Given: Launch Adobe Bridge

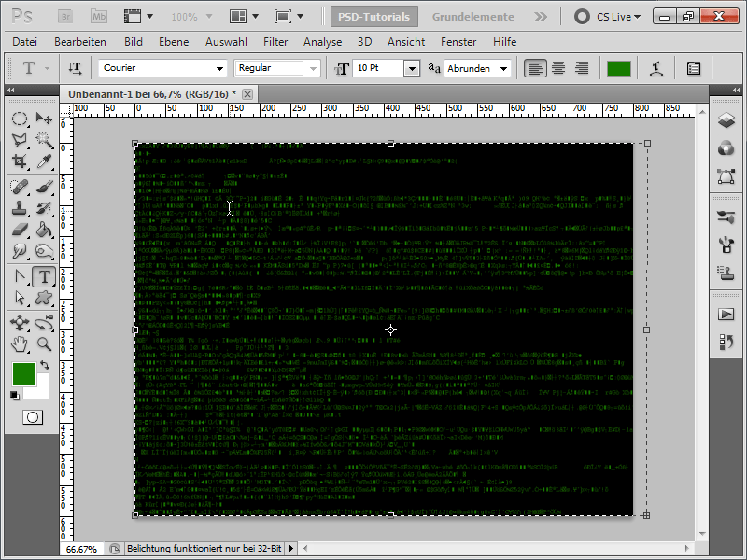Looking at the screenshot, I should (x=65, y=17).
